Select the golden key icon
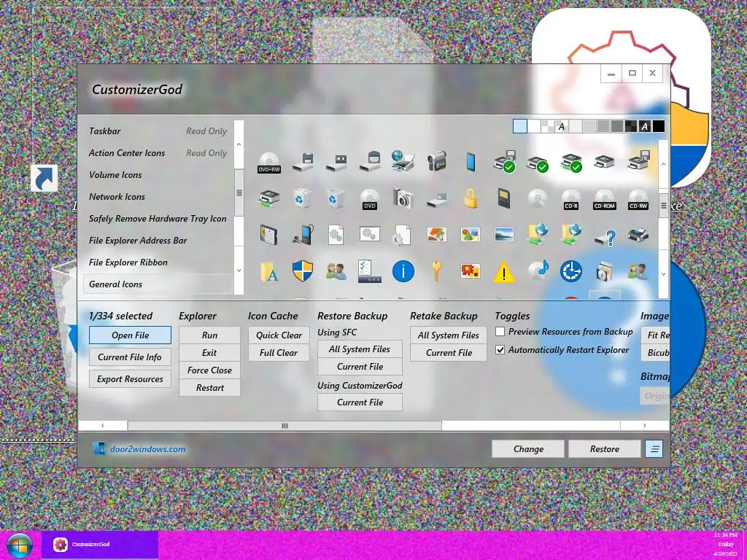Screen dimensions: 747x560 click(x=436, y=271)
